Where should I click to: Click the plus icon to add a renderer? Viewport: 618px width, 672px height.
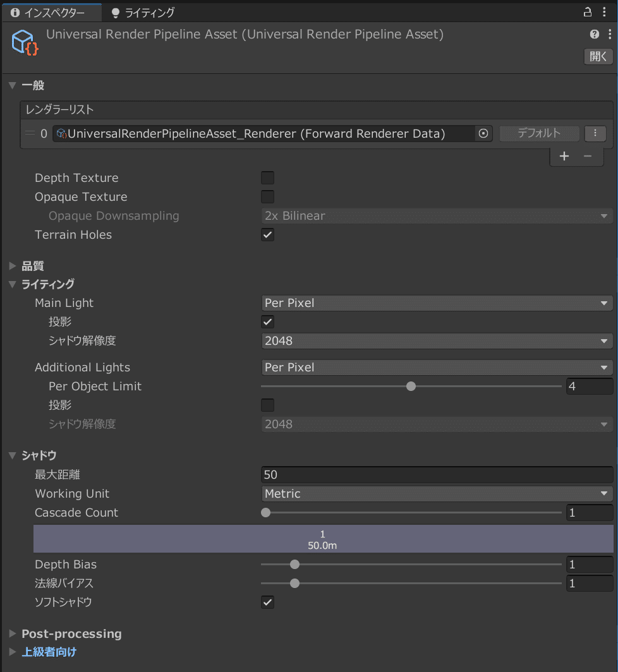pyautogui.click(x=564, y=156)
